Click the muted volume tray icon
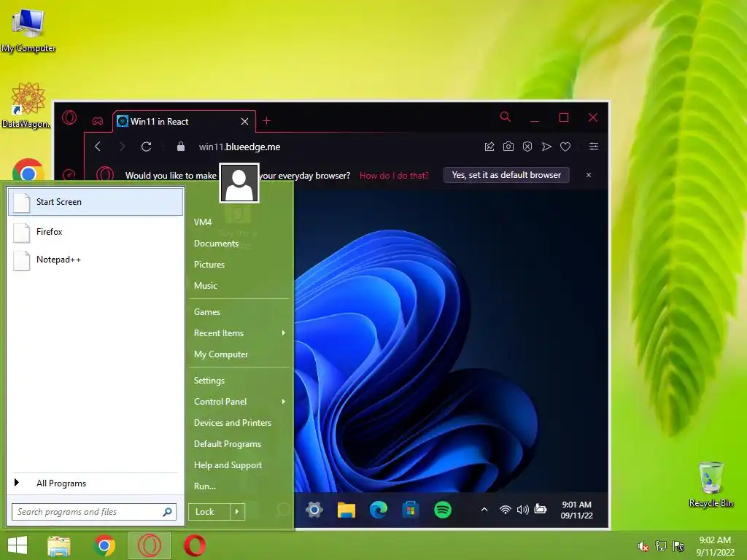The image size is (747, 560). (643, 546)
